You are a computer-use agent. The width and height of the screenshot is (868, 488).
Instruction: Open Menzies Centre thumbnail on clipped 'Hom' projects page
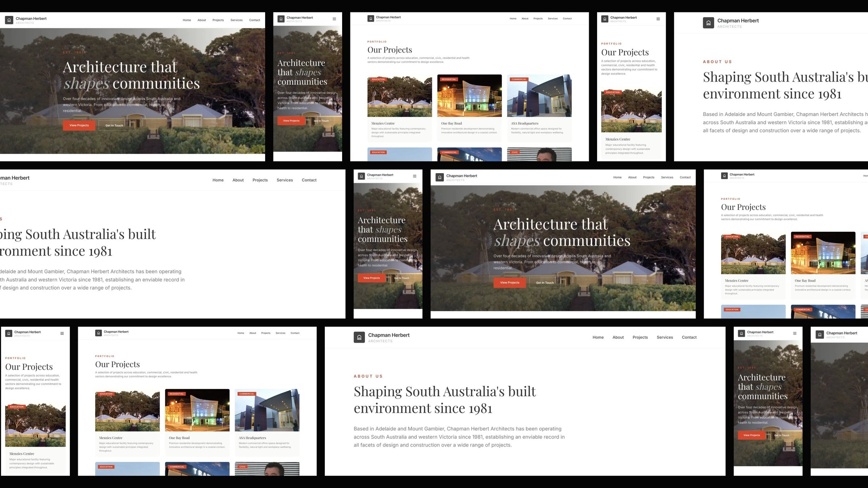pyautogui.click(x=753, y=253)
